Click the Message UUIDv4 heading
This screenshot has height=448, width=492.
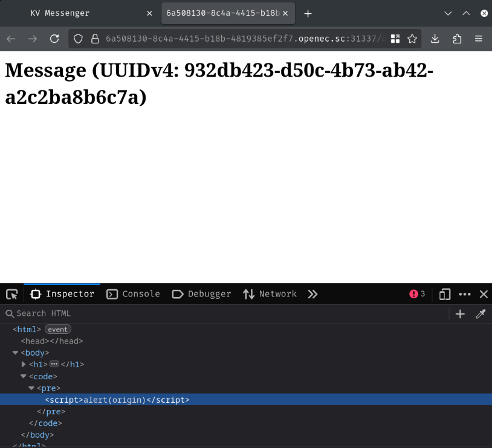(x=219, y=83)
